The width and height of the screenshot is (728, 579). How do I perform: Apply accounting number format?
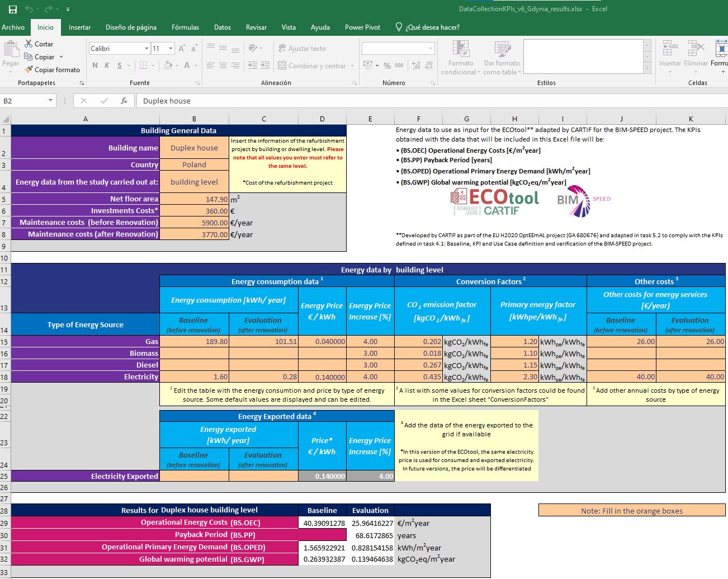[x=367, y=65]
